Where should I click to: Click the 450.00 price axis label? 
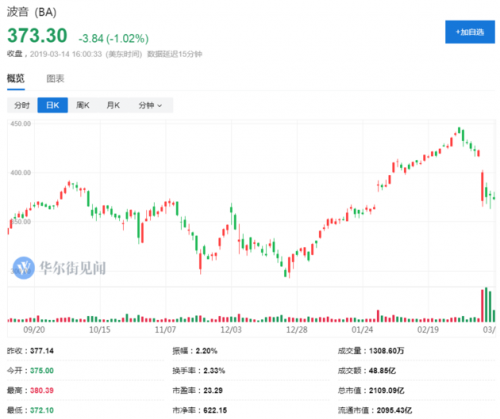(20, 124)
